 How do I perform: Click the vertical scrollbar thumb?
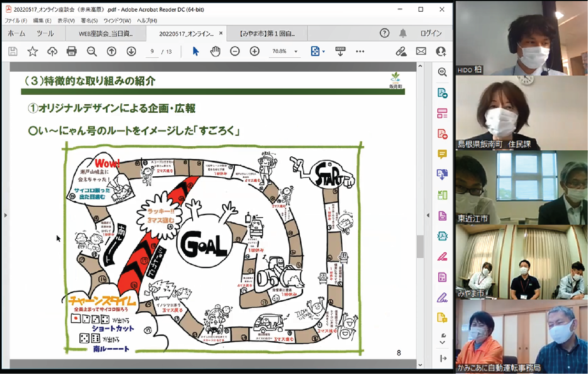(420, 247)
